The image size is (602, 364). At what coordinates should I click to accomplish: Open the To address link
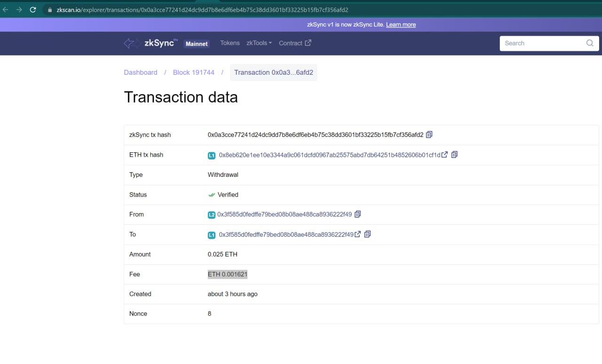point(286,234)
